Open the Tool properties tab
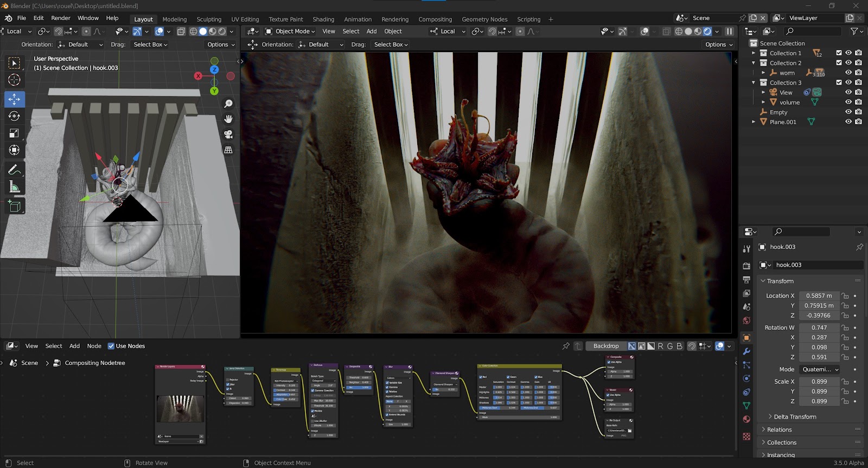The height and width of the screenshot is (468, 868). (x=746, y=248)
